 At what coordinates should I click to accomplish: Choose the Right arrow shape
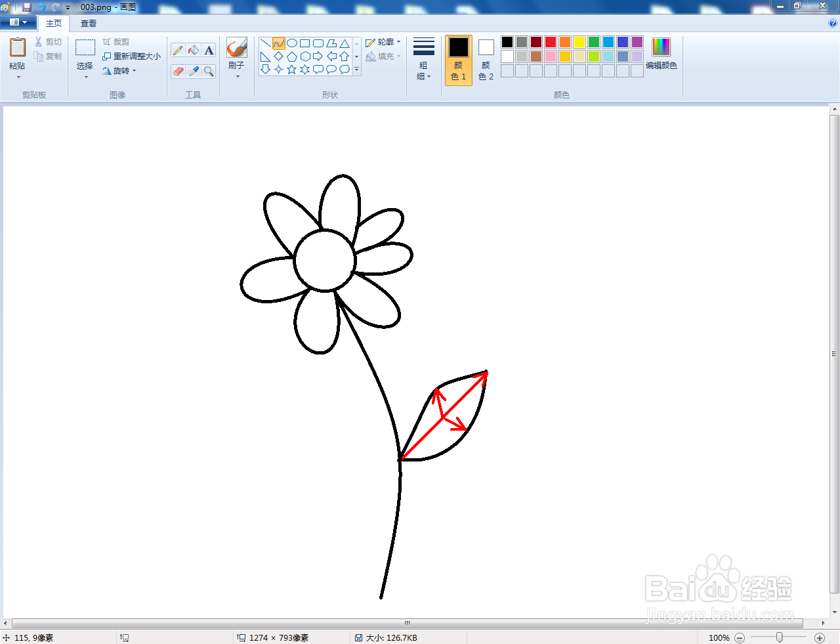click(318, 56)
